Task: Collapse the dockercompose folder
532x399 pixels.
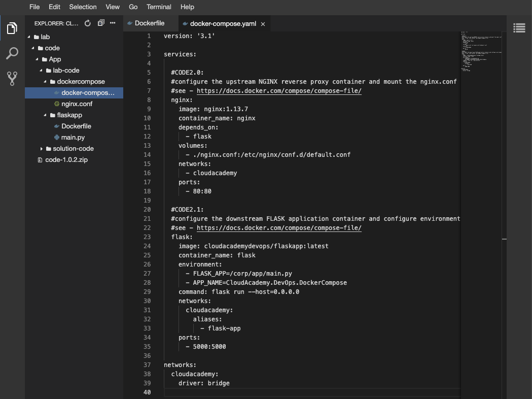Action: click(46, 82)
